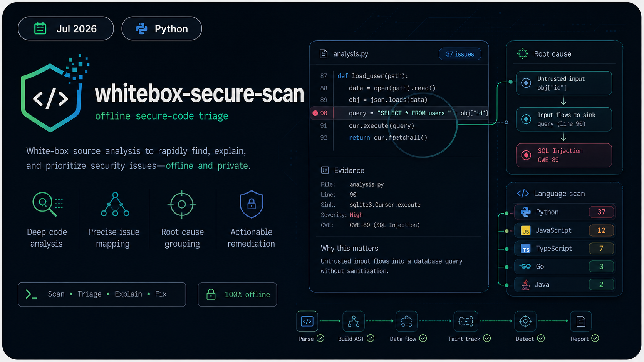Click the sink value "sqlite3.Cursor.execute"
Image resolution: width=644 pixels, height=362 pixels.
coord(385,205)
